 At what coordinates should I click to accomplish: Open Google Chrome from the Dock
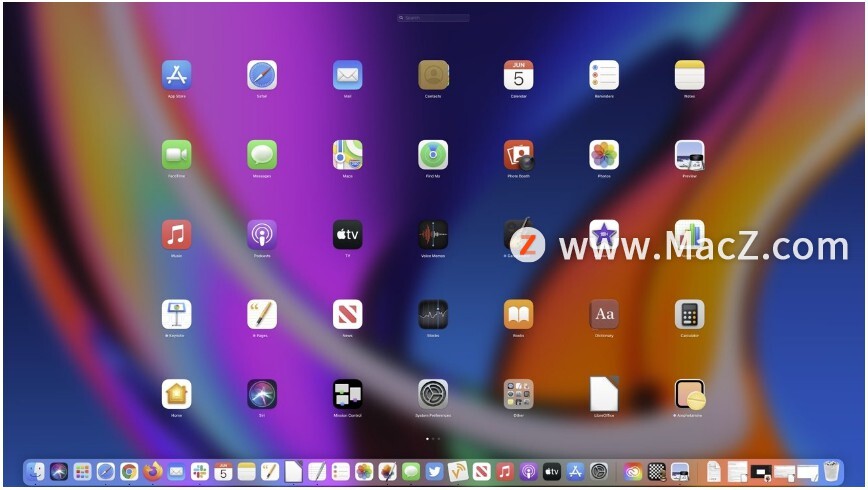[x=129, y=472]
